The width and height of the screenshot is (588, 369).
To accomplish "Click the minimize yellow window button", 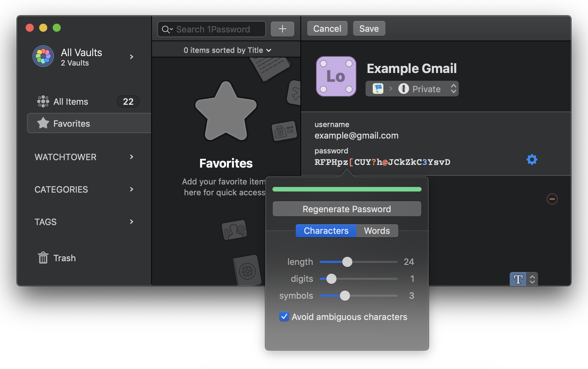I will pos(43,28).
